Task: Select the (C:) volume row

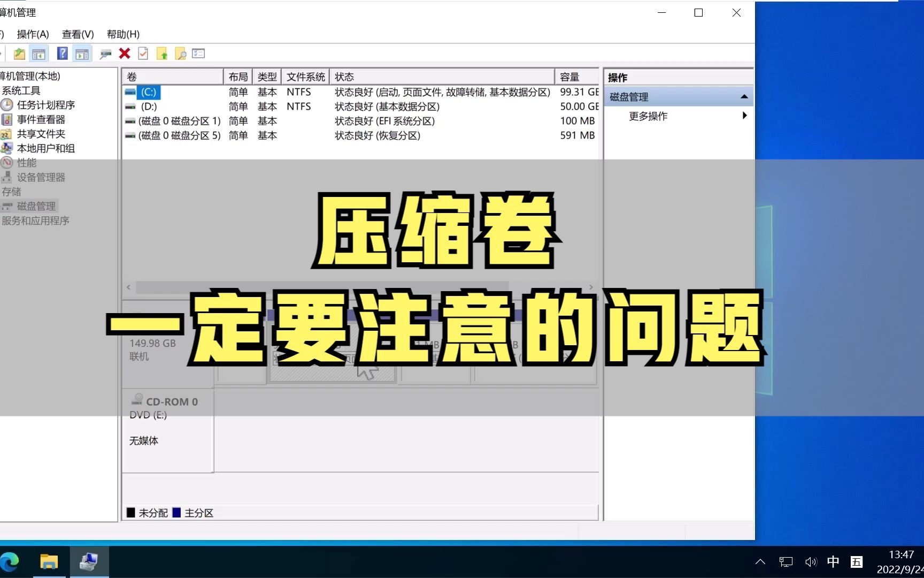Action: coord(360,92)
